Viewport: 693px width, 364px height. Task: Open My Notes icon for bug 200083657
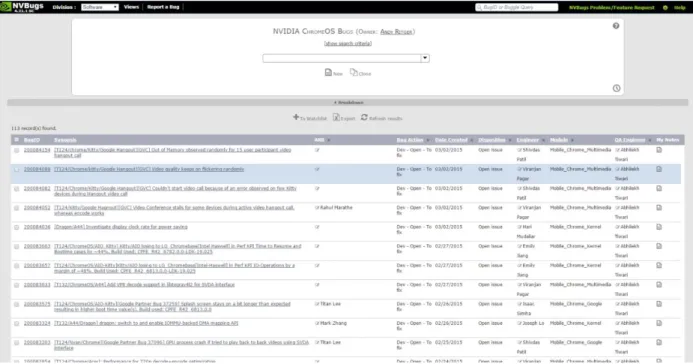point(659,265)
